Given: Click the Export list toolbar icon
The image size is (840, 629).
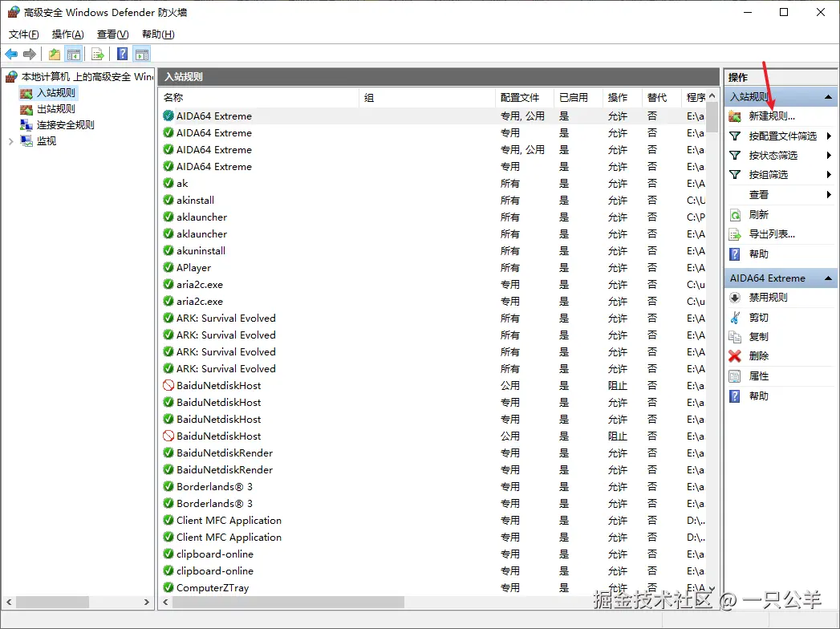Looking at the screenshot, I should pyautogui.click(x=98, y=54).
